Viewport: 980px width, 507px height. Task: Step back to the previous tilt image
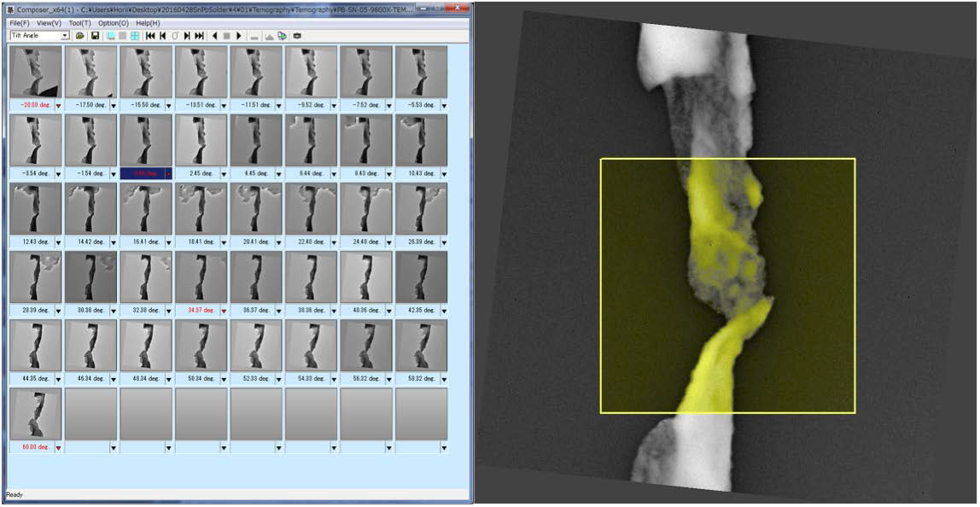click(160, 33)
